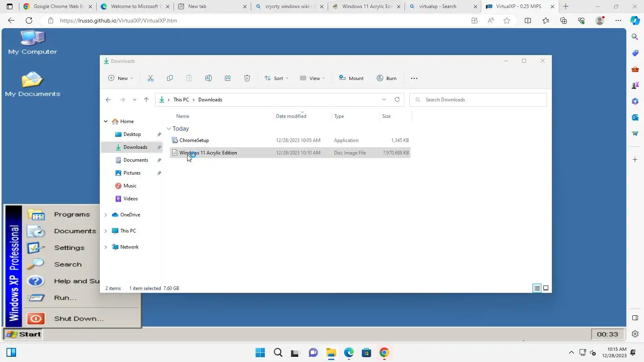This screenshot has width=644, height=362.
Task: Open Documents in XP Start menu
Action: [62, 231]
